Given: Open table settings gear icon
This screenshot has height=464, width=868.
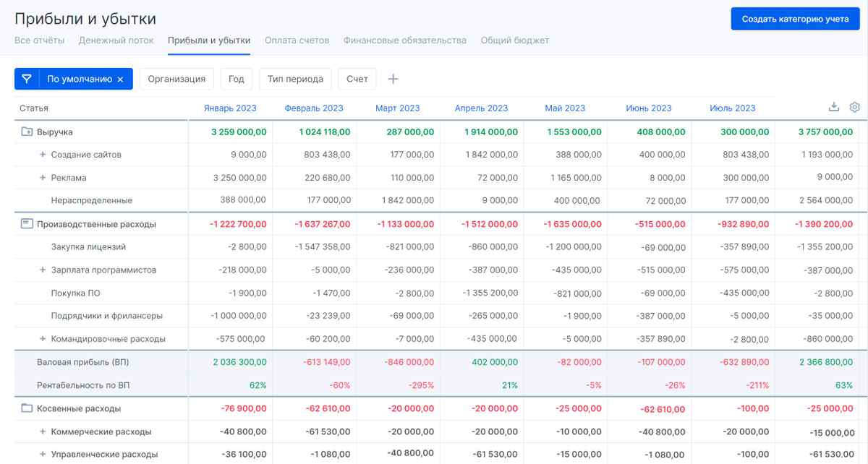Looking at the screenshot, I should pos(855,107).
